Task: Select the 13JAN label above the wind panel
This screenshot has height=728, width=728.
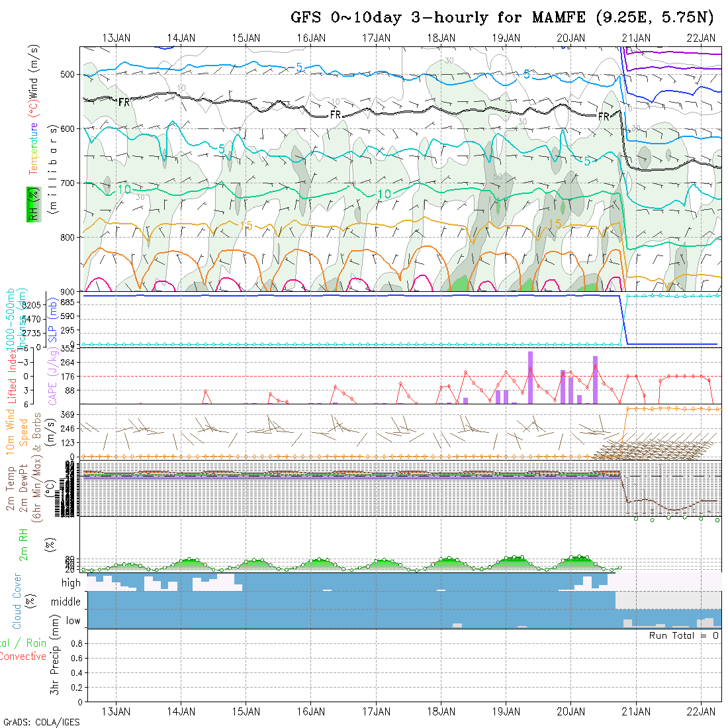Action: tap(116, 38)
